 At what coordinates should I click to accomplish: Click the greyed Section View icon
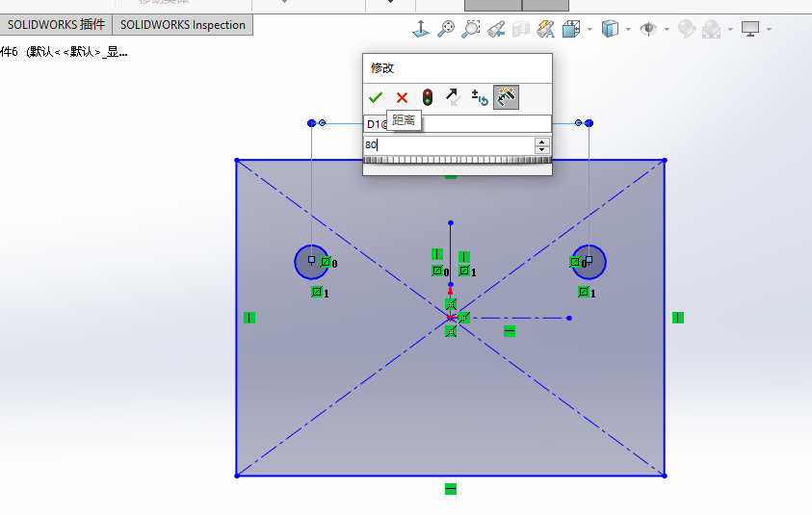tap(521, 29)
